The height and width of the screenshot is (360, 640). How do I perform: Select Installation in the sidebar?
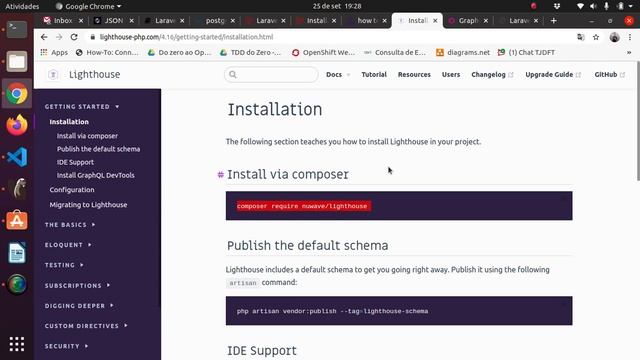[69, 122]
